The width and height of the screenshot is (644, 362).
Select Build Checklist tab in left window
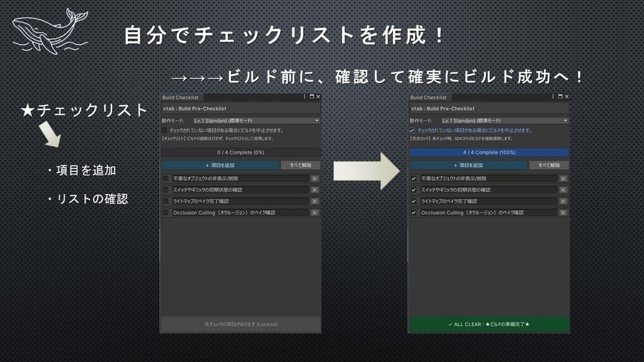(180, 97)
